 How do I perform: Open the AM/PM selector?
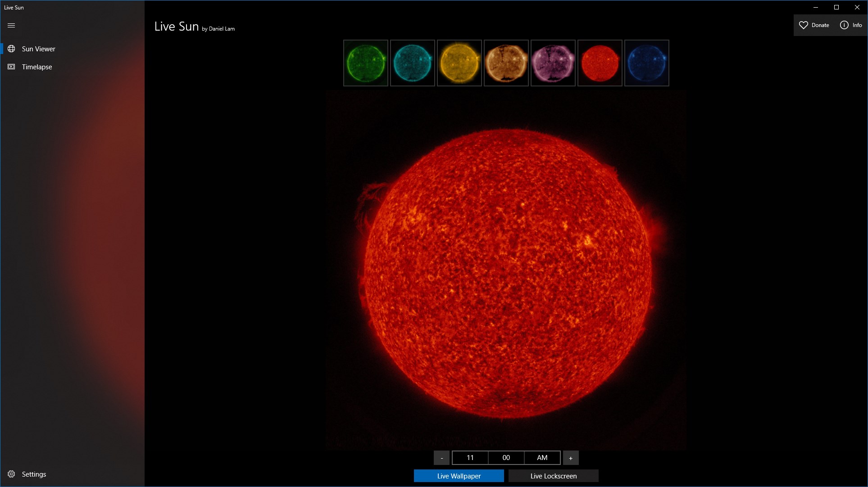pyautogui.click(x=542, y=458)
